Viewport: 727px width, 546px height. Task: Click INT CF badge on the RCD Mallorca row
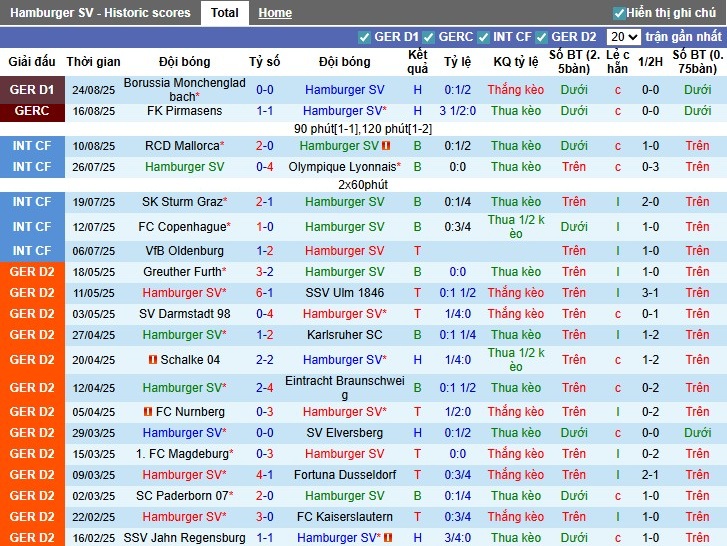(x=32, y=146)
